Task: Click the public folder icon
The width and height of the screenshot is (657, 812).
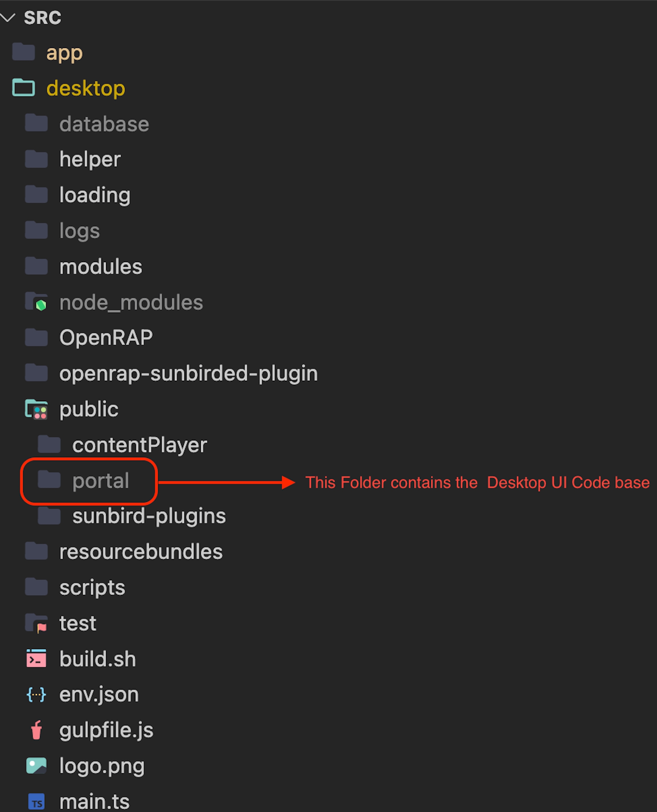Action: 36,409
